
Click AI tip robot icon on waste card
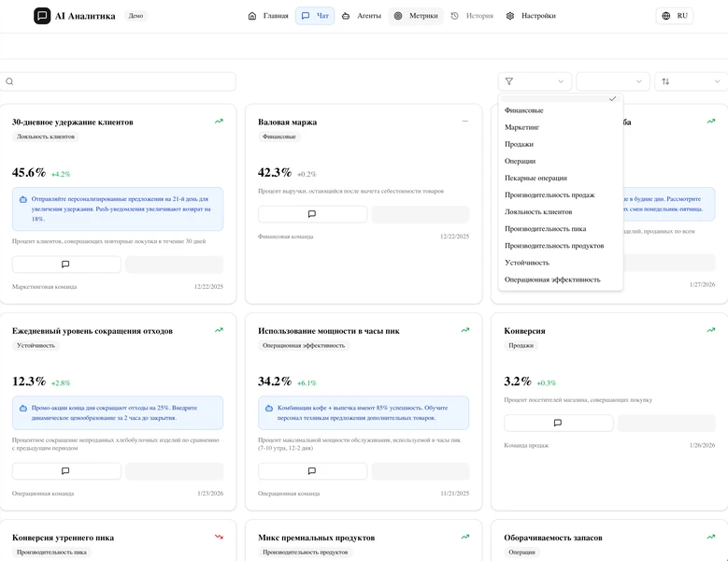pos(22,409)
